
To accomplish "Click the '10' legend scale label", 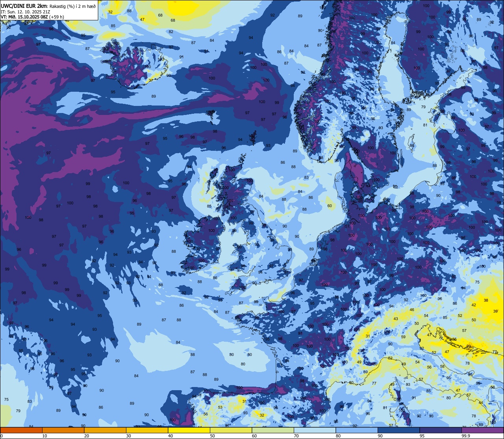I will [44, 436].
